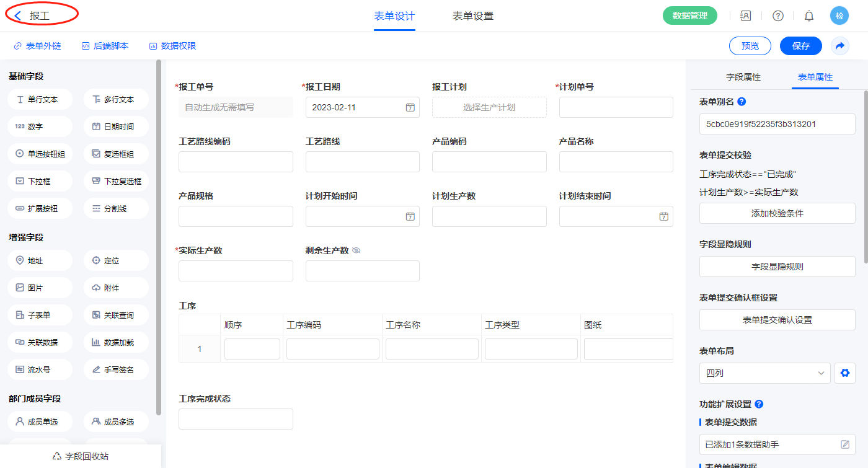Screen dimensions: 868x468
Task: Open the notifications bell icon
Action: pyautogui.click(x=808, y=15)
